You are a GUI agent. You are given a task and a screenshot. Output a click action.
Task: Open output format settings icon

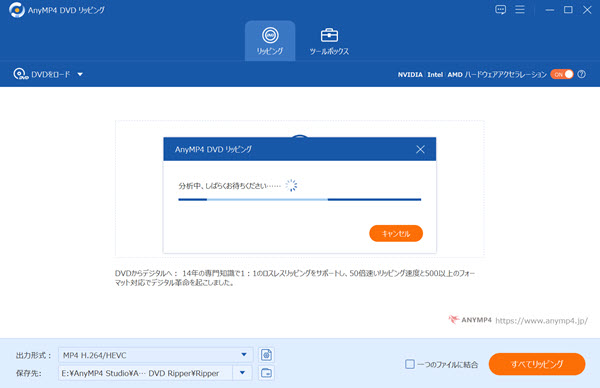pyautogui.click(x=266, y=355)
